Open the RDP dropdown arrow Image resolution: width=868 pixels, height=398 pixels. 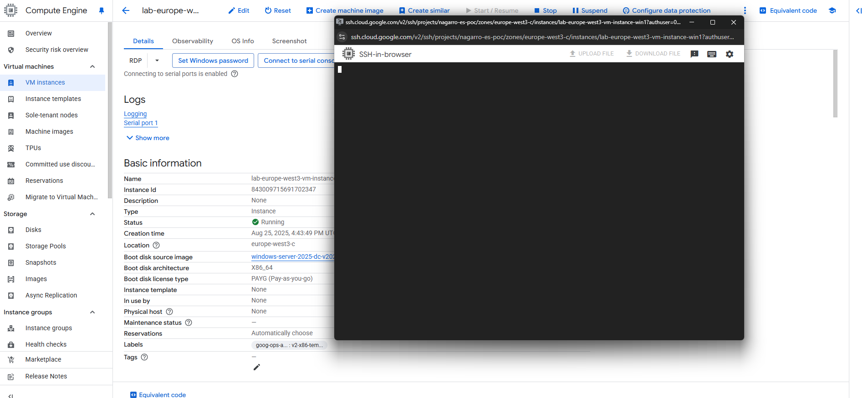157,60
